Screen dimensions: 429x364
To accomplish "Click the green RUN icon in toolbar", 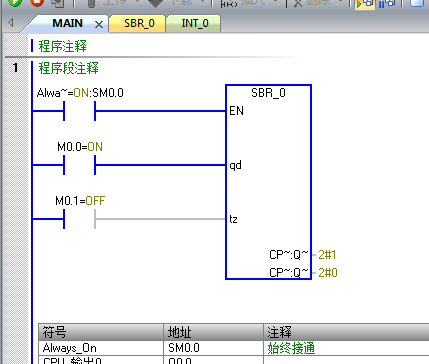I will (x=15, y=3).
